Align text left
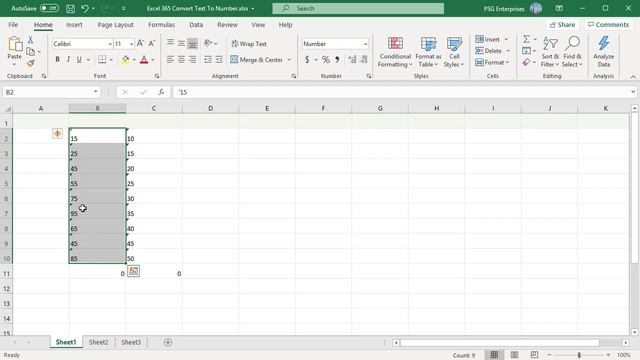 click(x=170, y=60)
